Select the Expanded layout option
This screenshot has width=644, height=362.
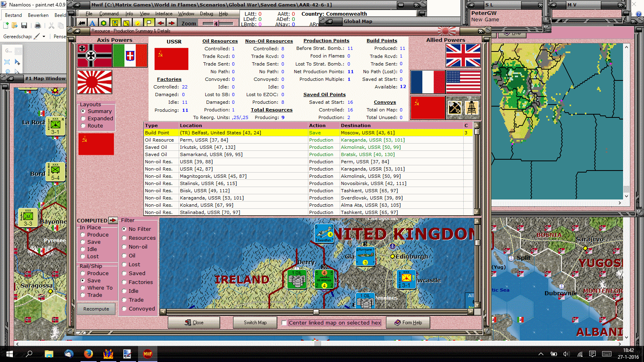(97, 119)
